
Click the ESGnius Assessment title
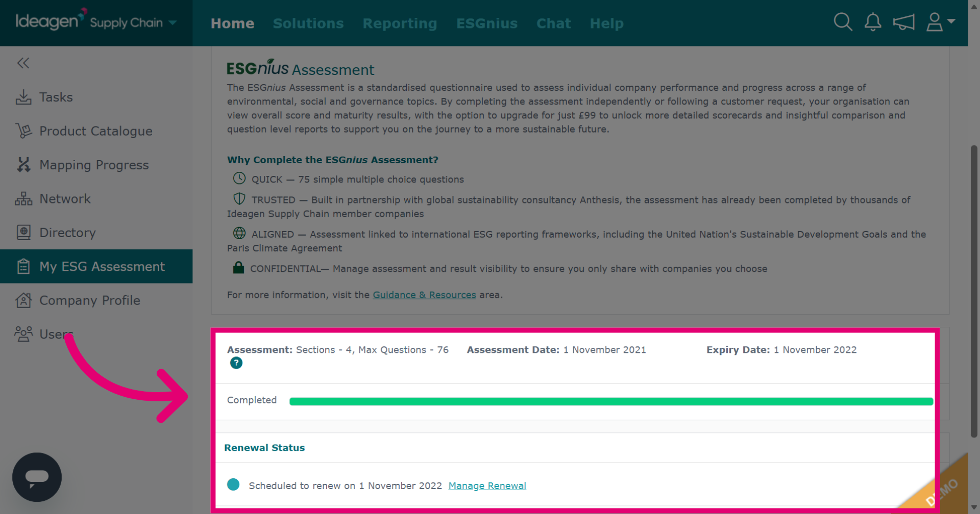pyautogui.click(x=300, y=68)
